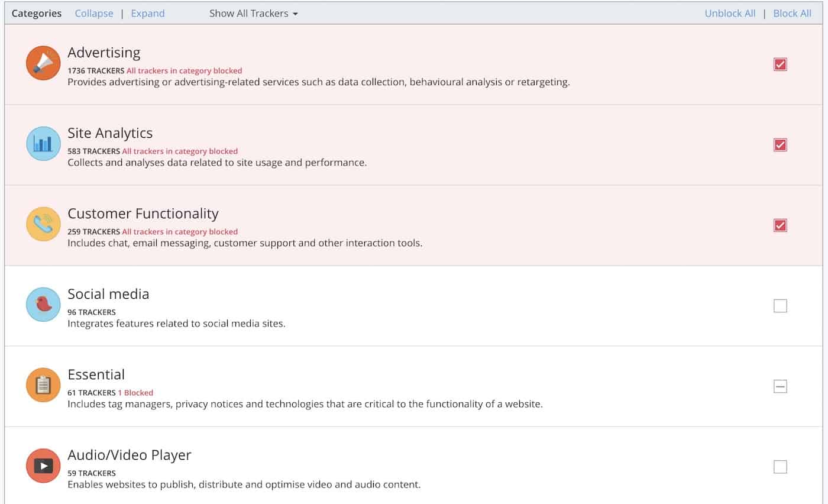
Task: Click Site Analytics' 'All trackers in category blocked' text
Action: tap(180, 151)
